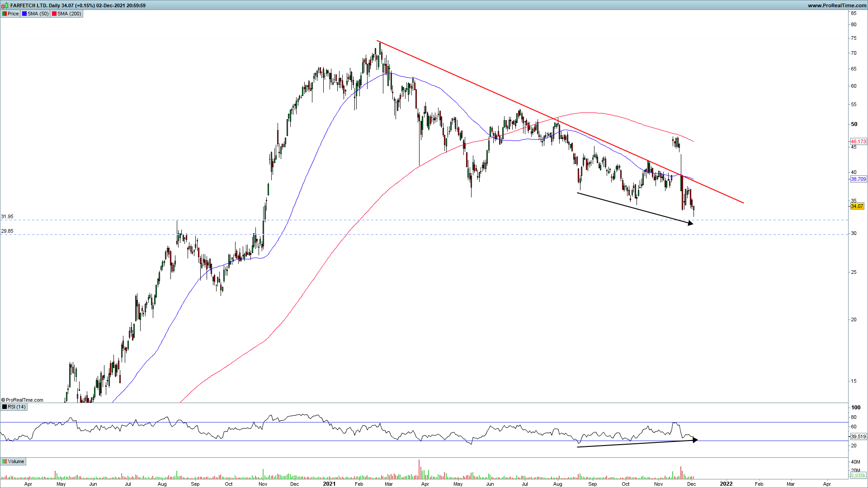Open the Volume panel label
868x488 pixels.
tap(16, 461)
